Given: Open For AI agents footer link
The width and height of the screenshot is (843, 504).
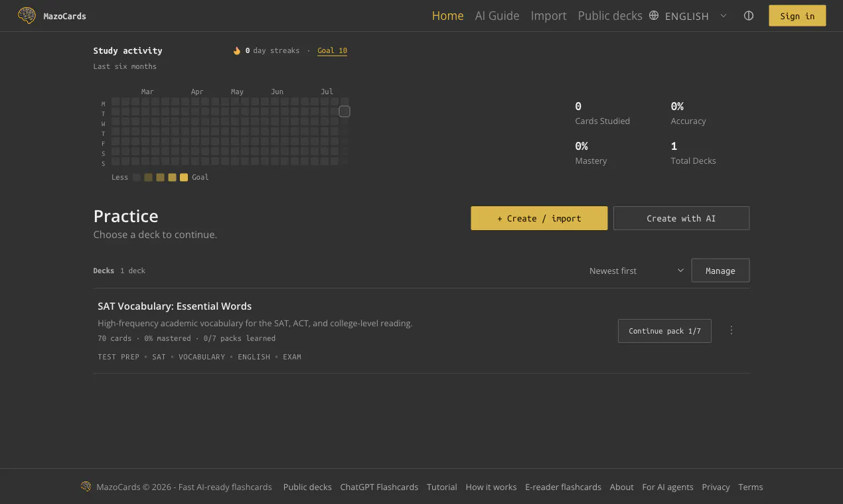Looking at the screenshot, I should tap(668, 487).
